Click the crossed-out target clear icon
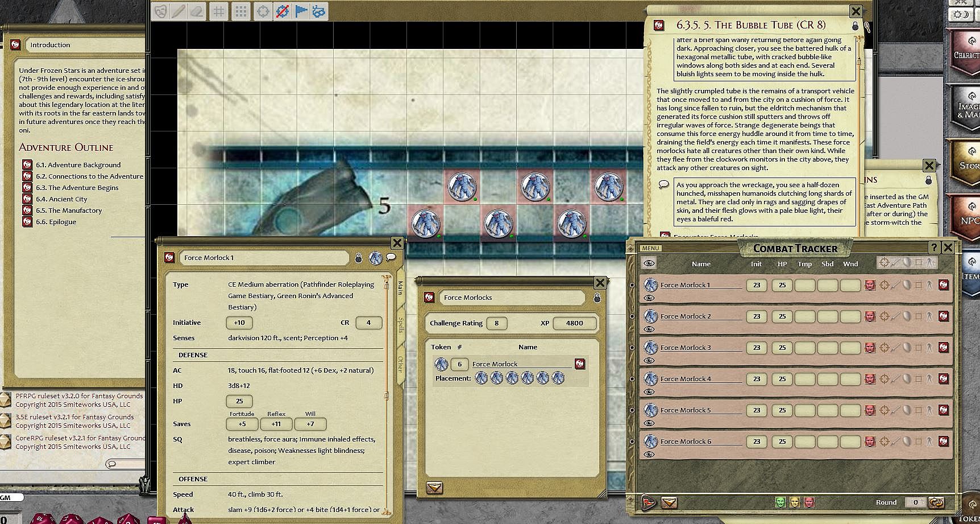 click(282, 11)
